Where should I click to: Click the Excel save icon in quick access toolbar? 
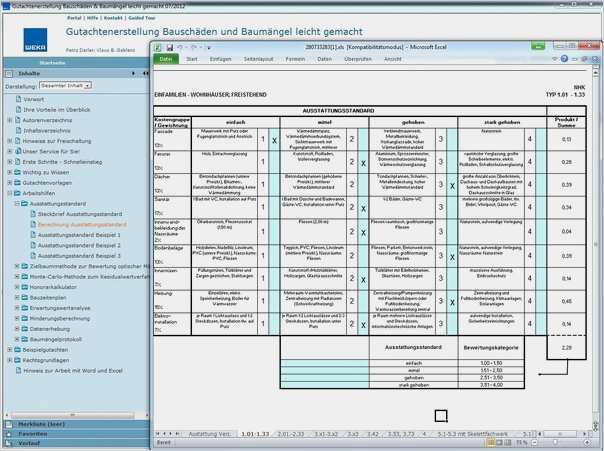[x=168, y=46]
